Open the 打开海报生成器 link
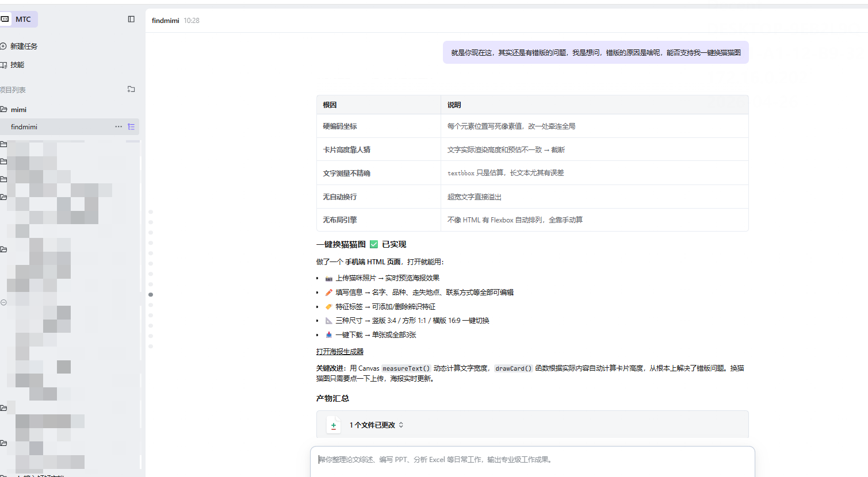Screen dimensions: 868x477 pyautogui.click(x=339, y=352)
